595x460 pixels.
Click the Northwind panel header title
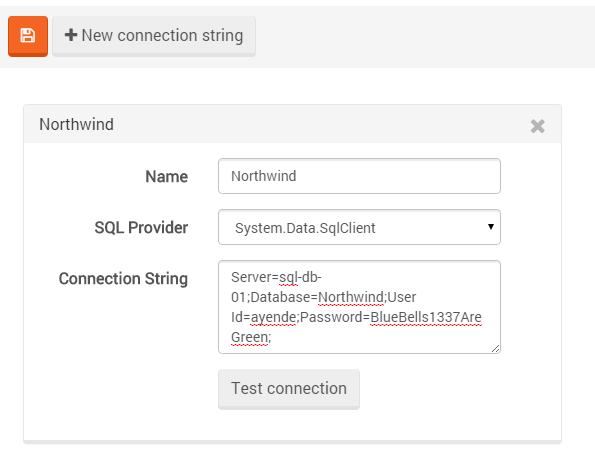click(x=76, y=124)
